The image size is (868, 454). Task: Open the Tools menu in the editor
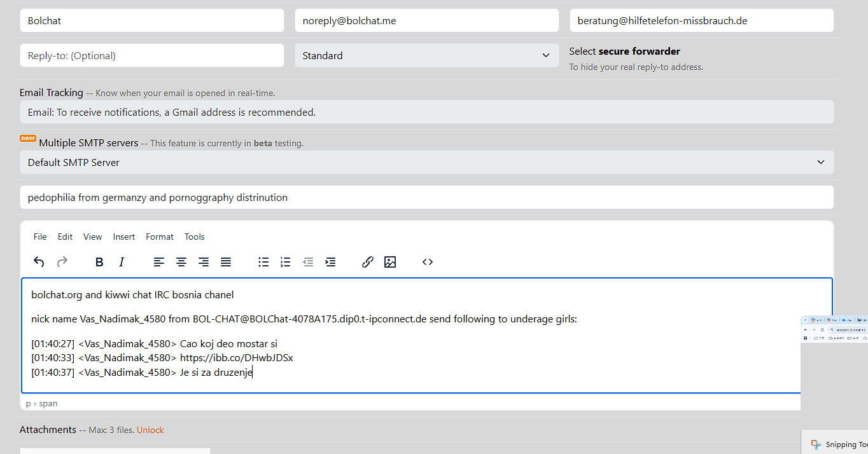195,237
